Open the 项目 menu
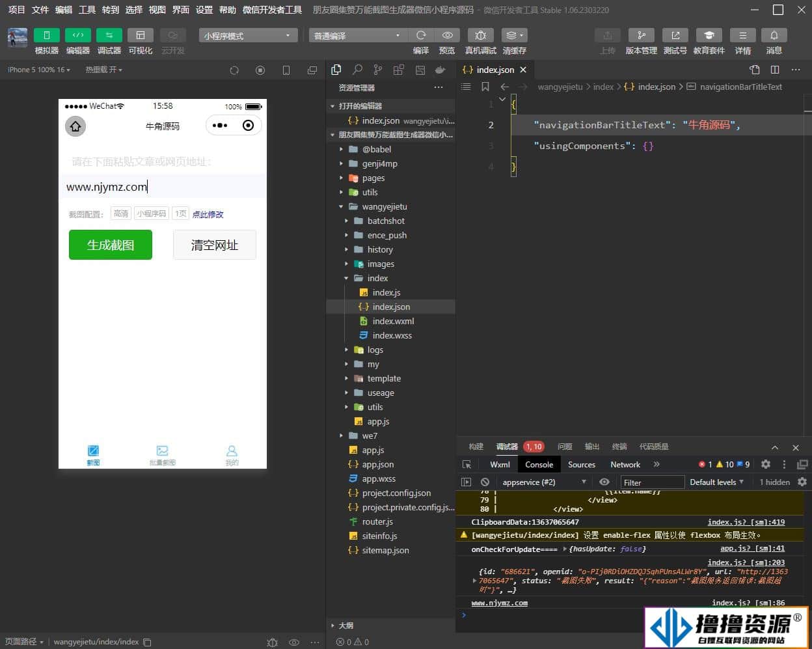This screenshot has width=812, height=649. click(x=16, y=10)
